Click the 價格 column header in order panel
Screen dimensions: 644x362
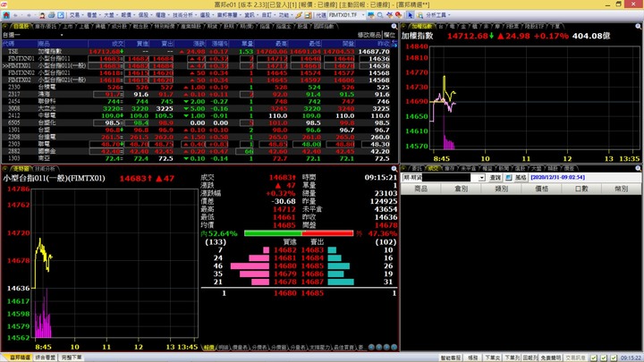tap(541, 189)
